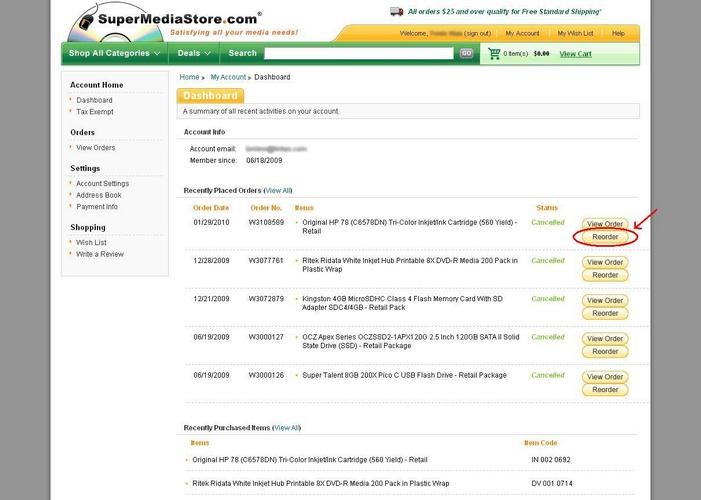This screenshot has width=701, height=500.
Task: Click the OCZ Apex Series SSD order item
Action: [410, 341]
